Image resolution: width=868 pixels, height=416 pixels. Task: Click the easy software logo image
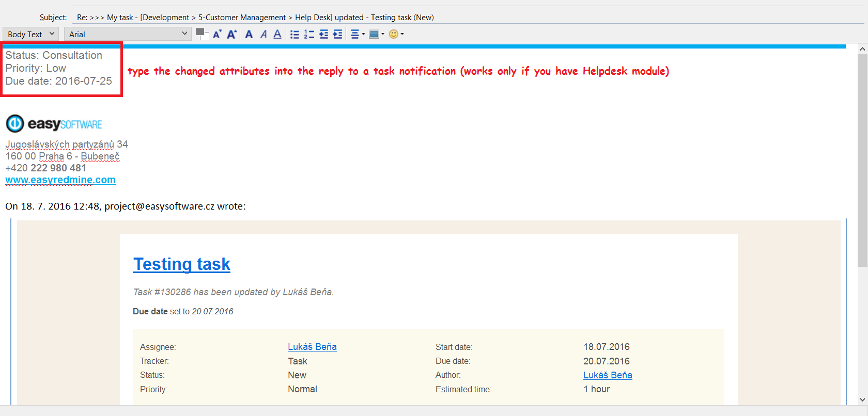54,124
